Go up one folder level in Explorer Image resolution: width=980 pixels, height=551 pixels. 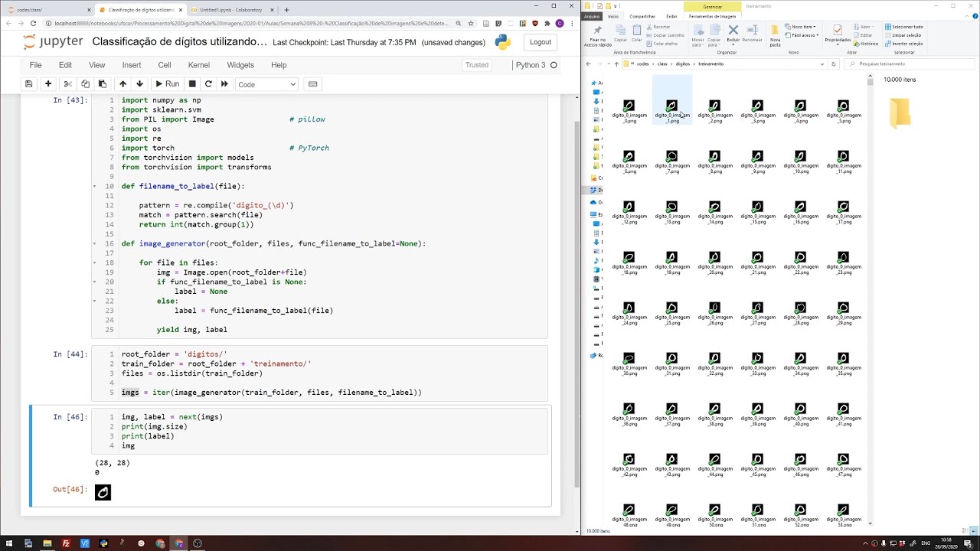tap(616, 64)
